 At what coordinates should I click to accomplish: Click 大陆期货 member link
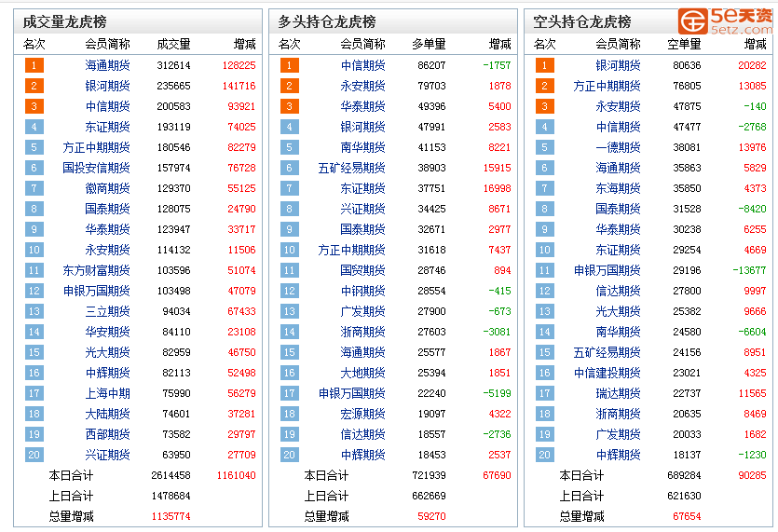click(107, 414)
